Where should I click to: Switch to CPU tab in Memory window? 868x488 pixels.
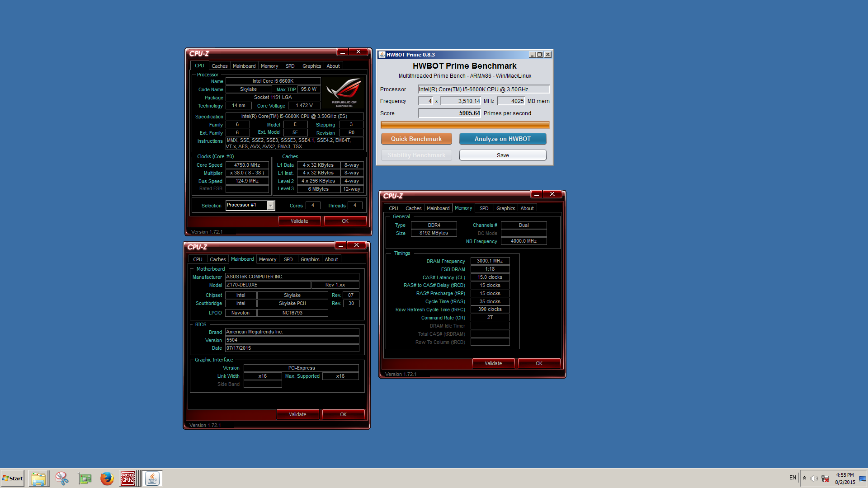click(x=393, y=208)
